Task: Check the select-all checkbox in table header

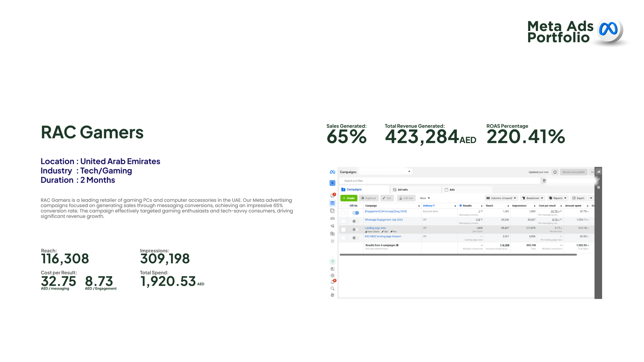Action: [x=343, y=206]
